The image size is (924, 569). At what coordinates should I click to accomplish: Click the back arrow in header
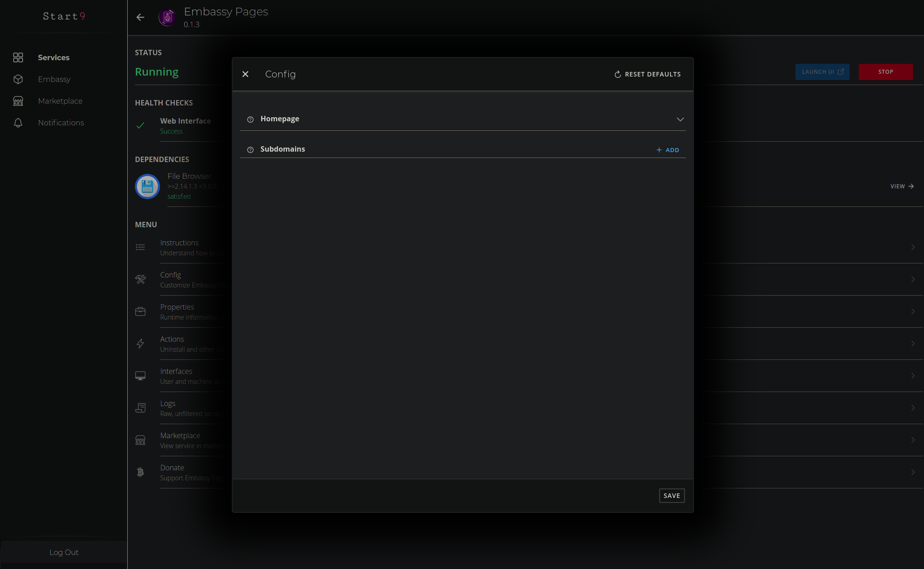pyautogui.click(x=140, y=17)
